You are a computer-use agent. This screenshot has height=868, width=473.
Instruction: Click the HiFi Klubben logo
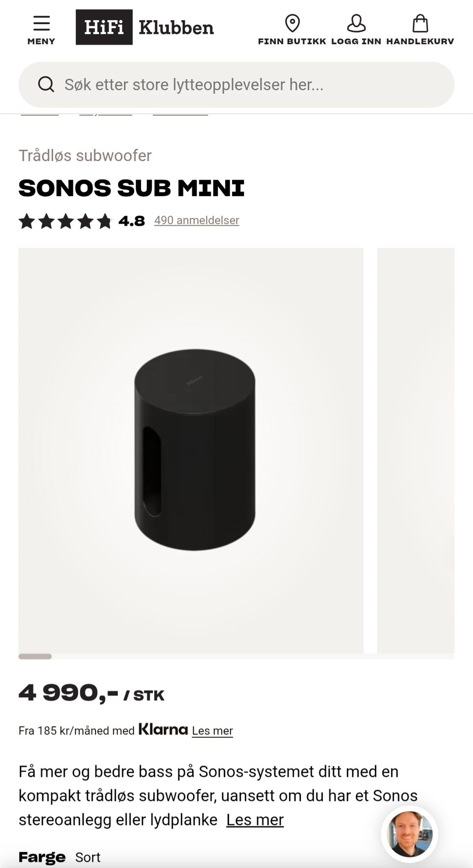point(145,27)
